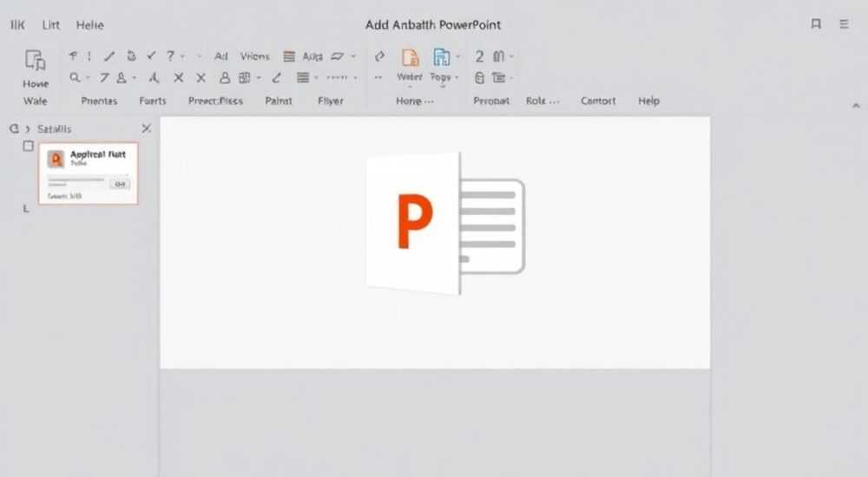Click the curved arrow icon at ribbon start
Screen dimensions: 868x477
(x=73, y=56)
